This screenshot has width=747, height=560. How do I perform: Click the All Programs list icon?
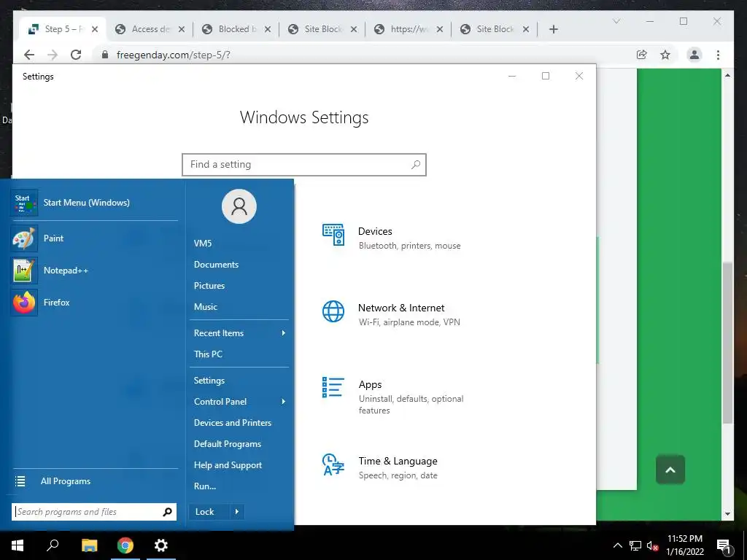(x=20, y=481)
